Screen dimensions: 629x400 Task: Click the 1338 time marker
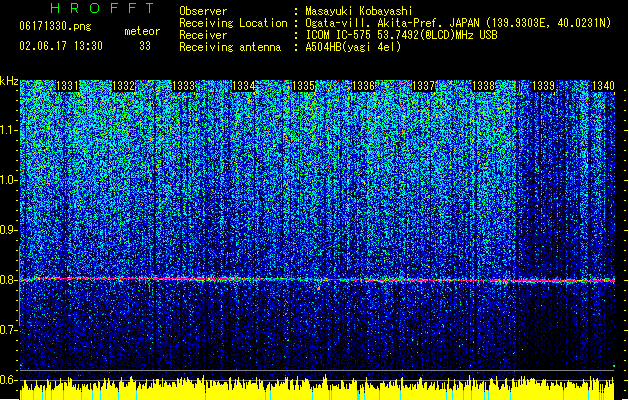484,86
